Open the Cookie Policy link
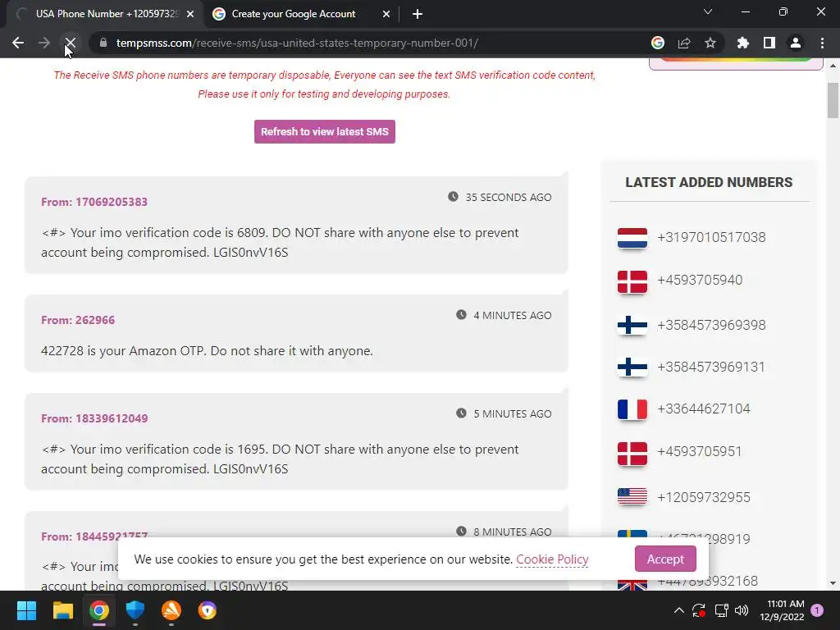 pyautogui.click(x=552, y=559)
